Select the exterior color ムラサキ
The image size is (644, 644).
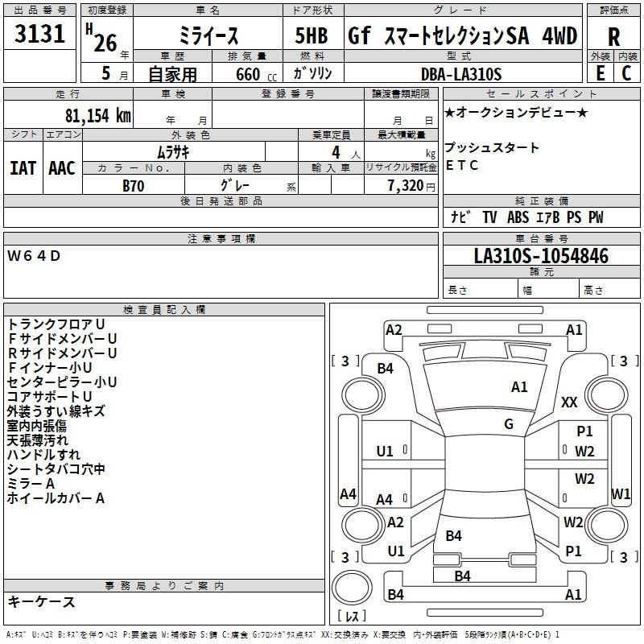point(173,152)
